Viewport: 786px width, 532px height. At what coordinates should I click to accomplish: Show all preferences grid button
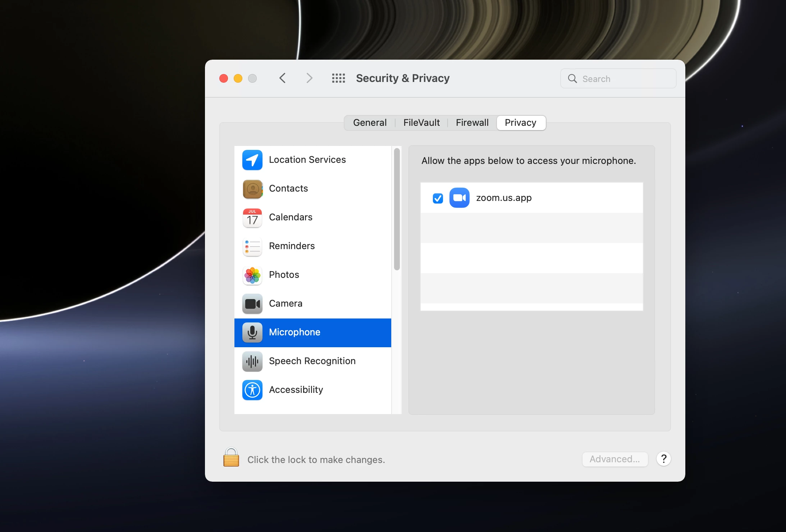(338, 78)
